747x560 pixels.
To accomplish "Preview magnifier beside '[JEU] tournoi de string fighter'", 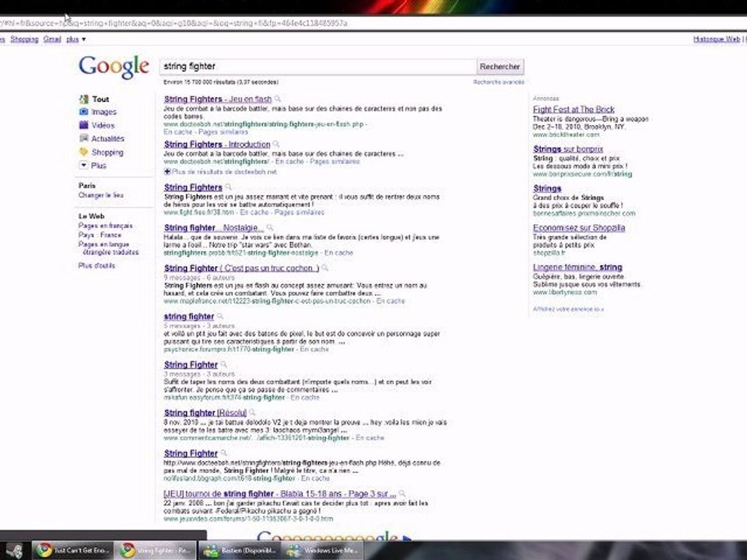I will [x=402, y=493].
